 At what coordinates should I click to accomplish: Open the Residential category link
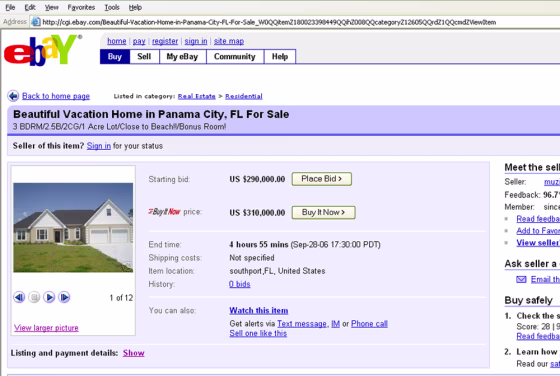244,96
